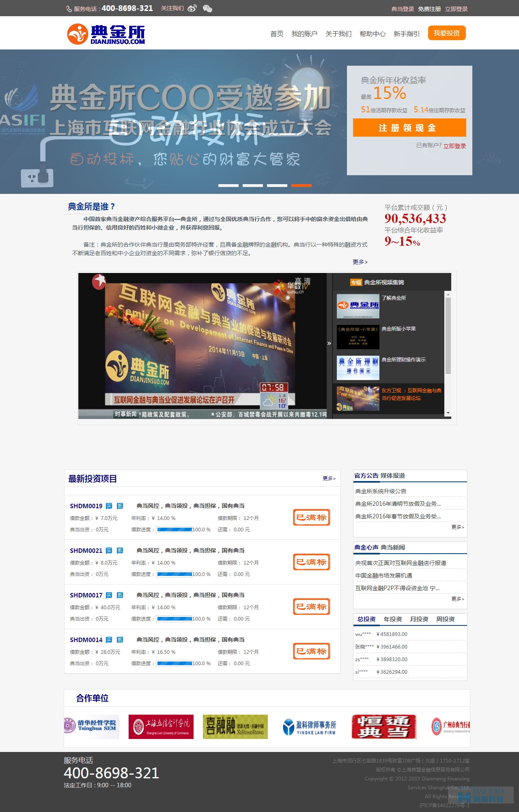Open the 上海立信会计学院 partner logo
This screenshot has width=519, height=812.
tap(161, 727)
